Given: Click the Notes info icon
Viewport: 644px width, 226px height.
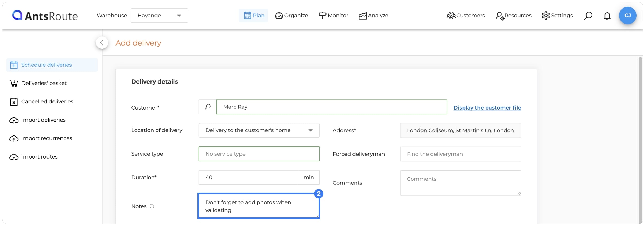Looking at the screenshot, I should (x=152, y=206).
